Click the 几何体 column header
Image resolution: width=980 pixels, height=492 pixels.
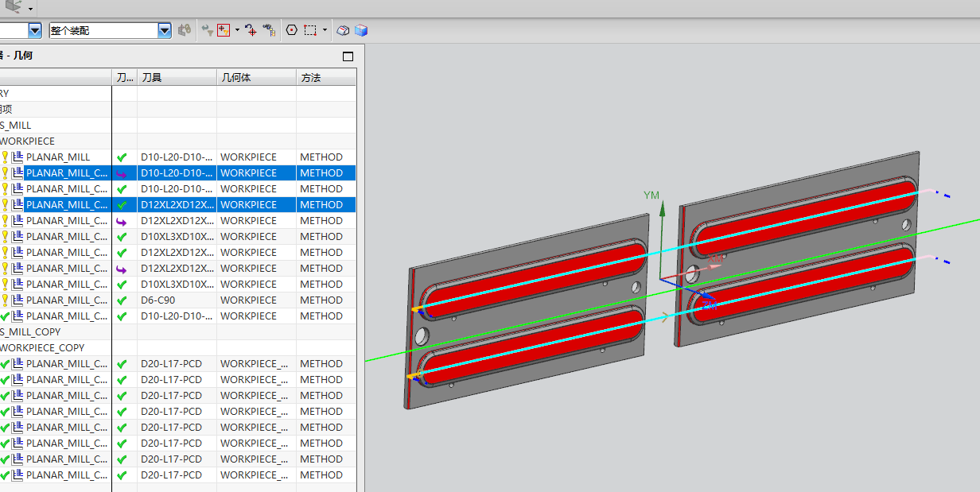coord(255,77)
